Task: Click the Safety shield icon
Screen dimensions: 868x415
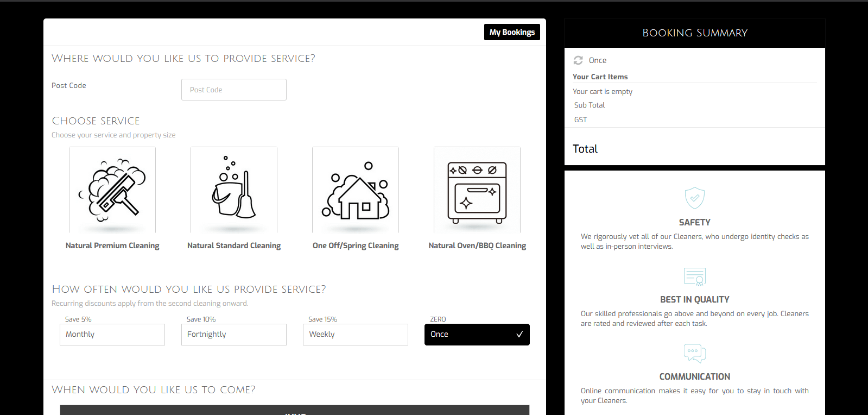Action: pyautogui.click(x=695, y=198)
